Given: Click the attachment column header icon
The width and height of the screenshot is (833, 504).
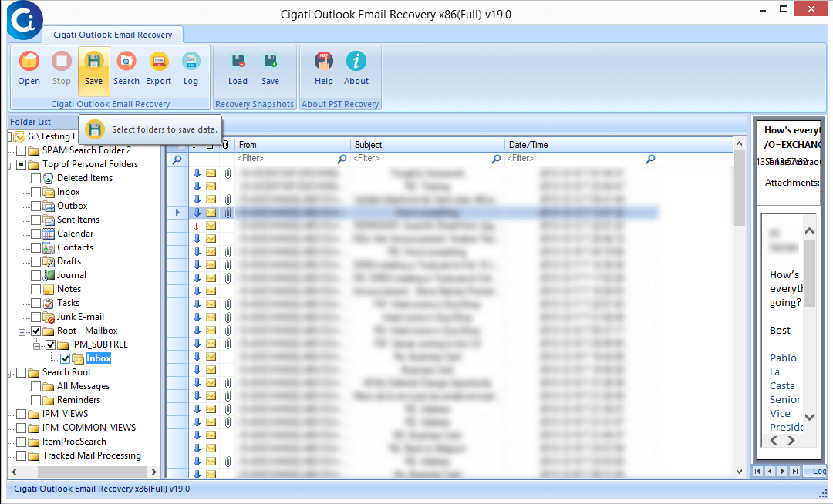Looking at the screenshot, I should pyautogui.click(x=226, y=145).
